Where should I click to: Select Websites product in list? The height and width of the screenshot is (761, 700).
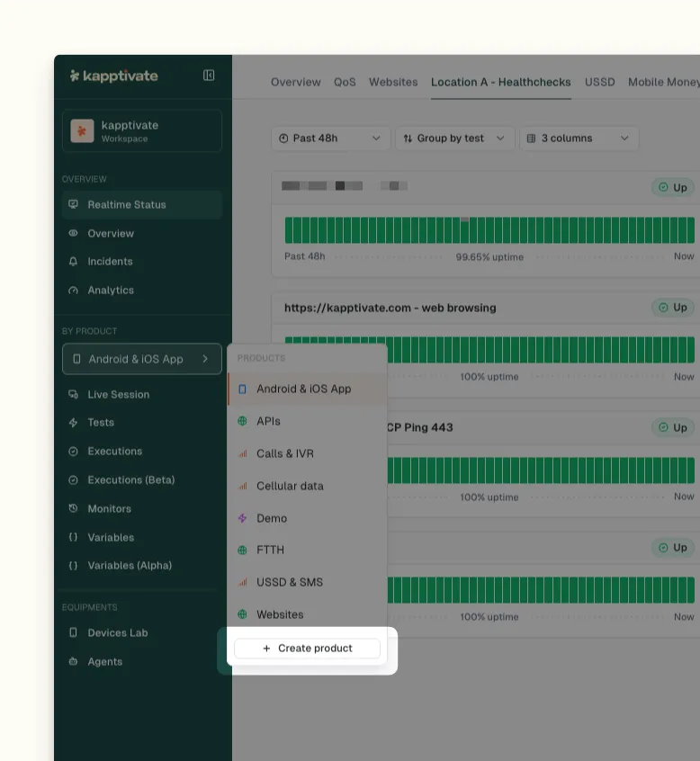[x=308, y=614]
